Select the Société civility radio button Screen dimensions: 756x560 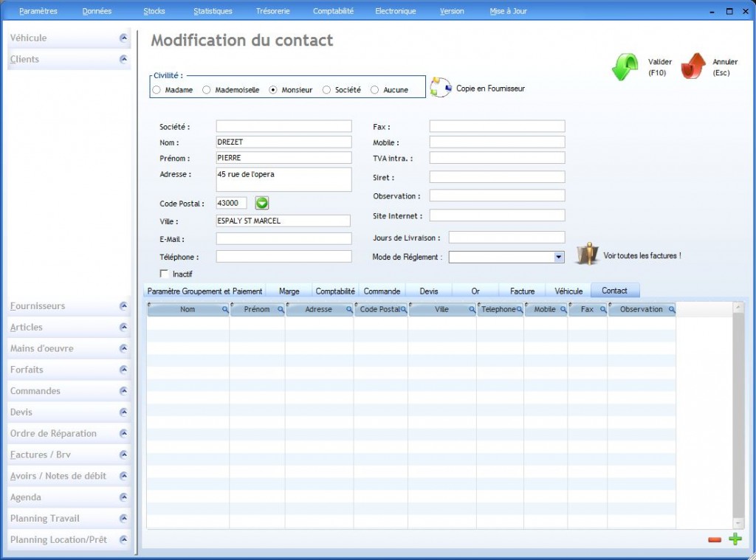tap(326, 89)
